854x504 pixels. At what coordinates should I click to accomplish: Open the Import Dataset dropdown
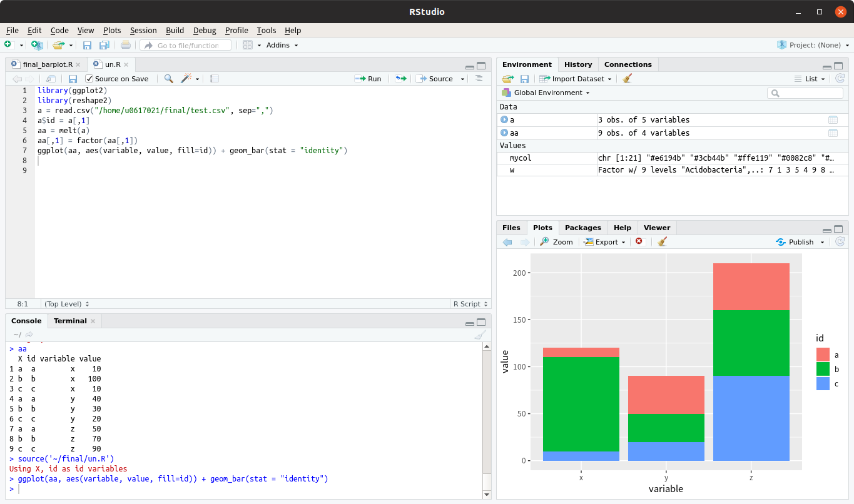click(x=575, y=79)
